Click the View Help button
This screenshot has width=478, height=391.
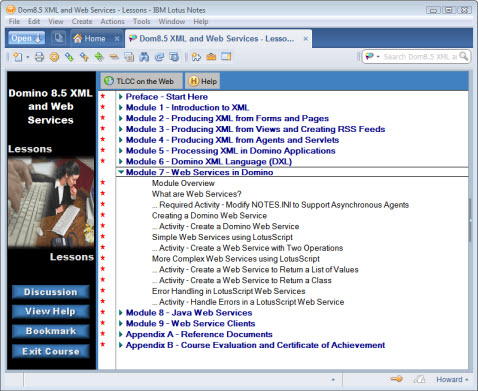51,312
